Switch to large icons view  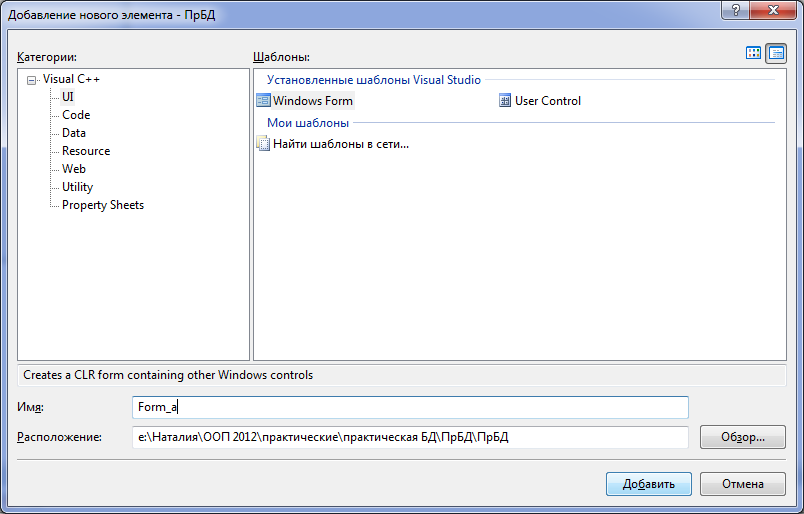coord(753,53)
